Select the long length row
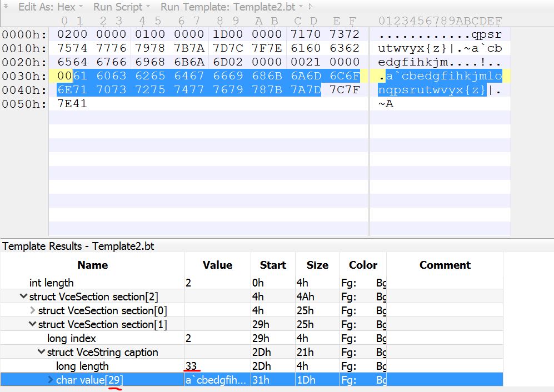Viewport: 554px width, 392px height. (x=252, y=366)
